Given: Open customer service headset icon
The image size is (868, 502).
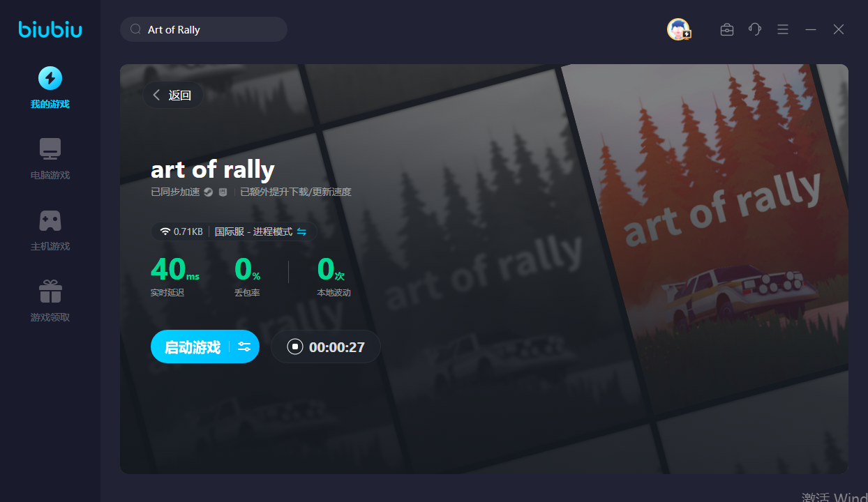Looking at the screenshot, I should tap(755, 29).
